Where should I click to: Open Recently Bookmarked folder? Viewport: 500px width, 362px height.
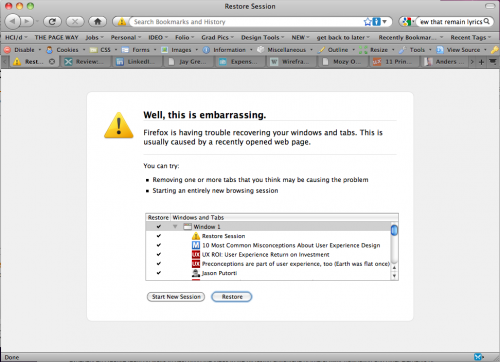411,37
